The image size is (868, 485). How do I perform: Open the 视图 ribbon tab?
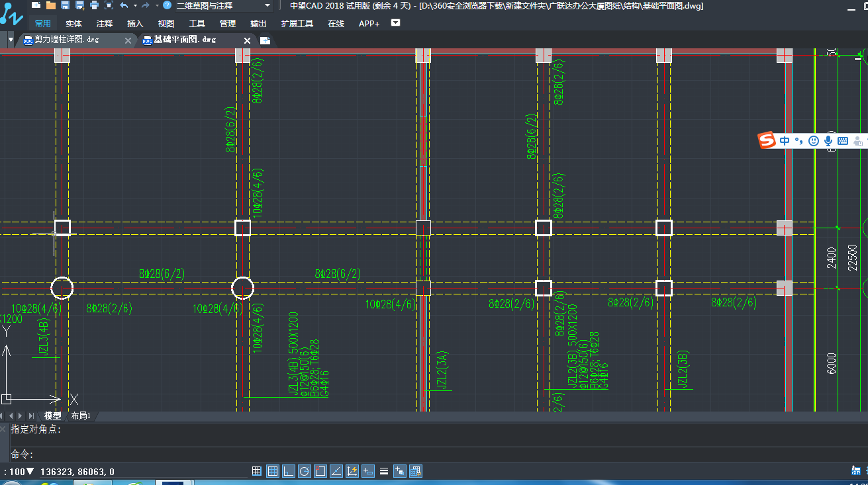[x=166, y=23]
